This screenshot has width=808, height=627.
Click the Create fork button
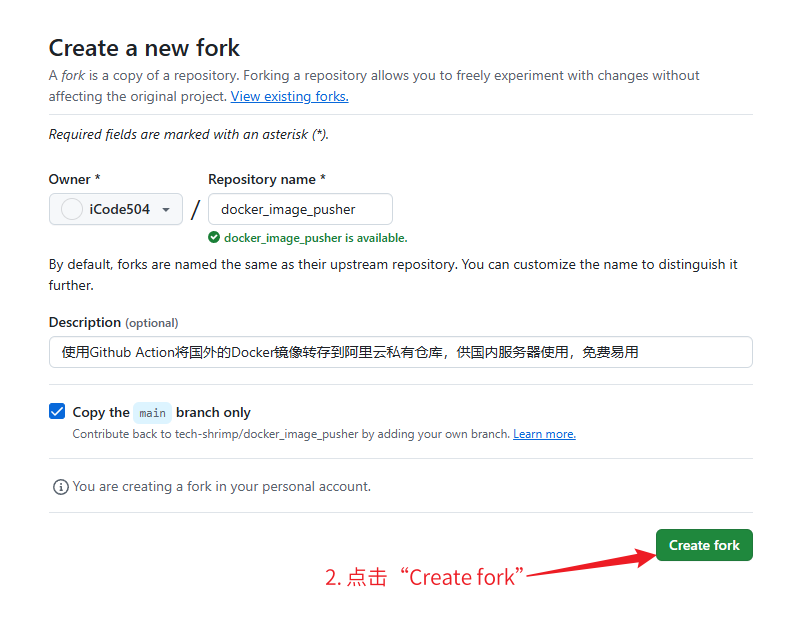[704, 545]
